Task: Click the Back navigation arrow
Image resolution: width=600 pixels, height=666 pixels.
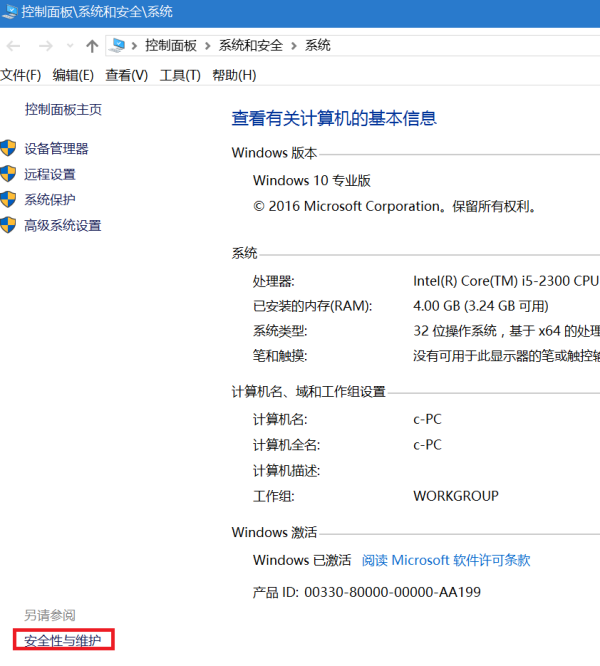Action: (x=14, y=46)
